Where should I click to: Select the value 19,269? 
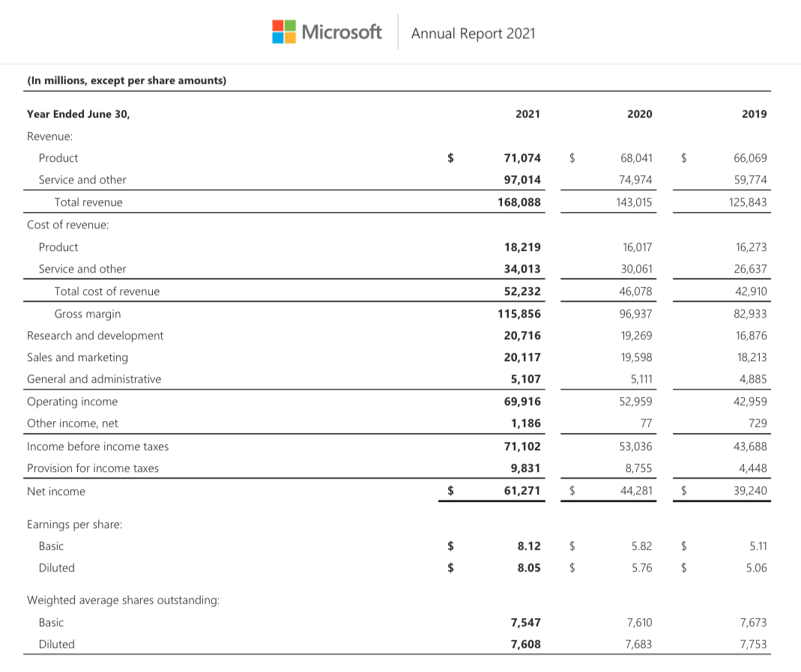[636, 336]
